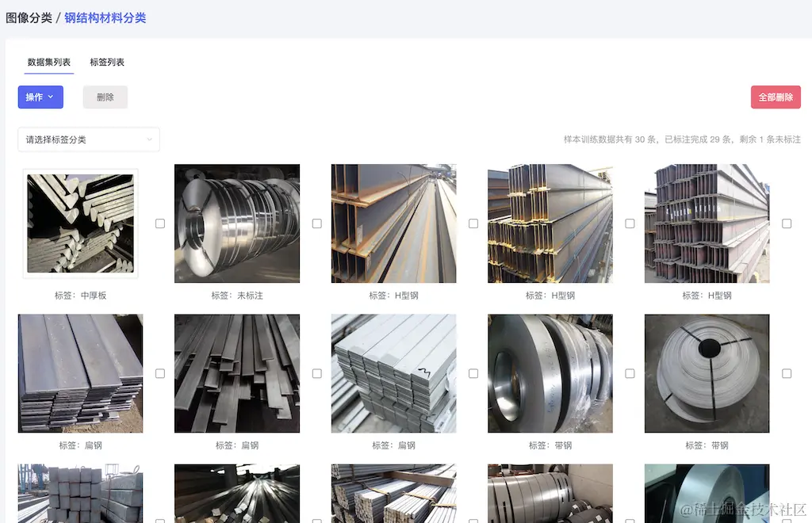The height and width of the screenshot is (523, 812).
Task: Open the bottom-row coil image with blue background
Action: coord(707,494)
